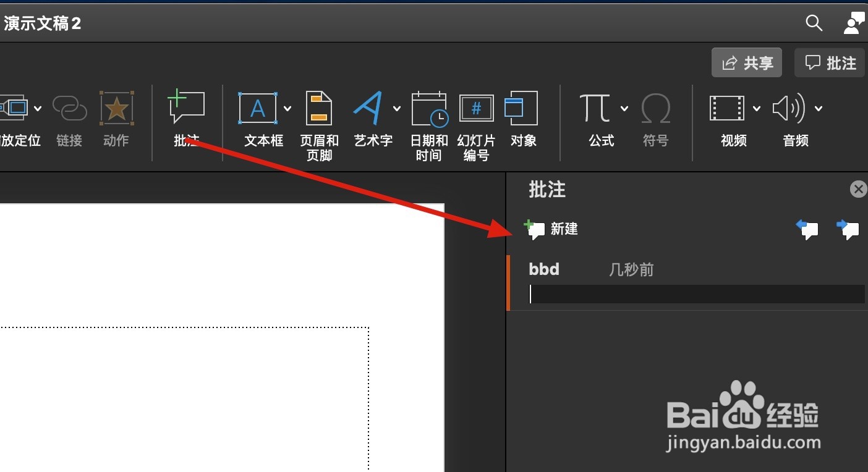
Task: Go to next comment arrow icon
Action: 848,230
